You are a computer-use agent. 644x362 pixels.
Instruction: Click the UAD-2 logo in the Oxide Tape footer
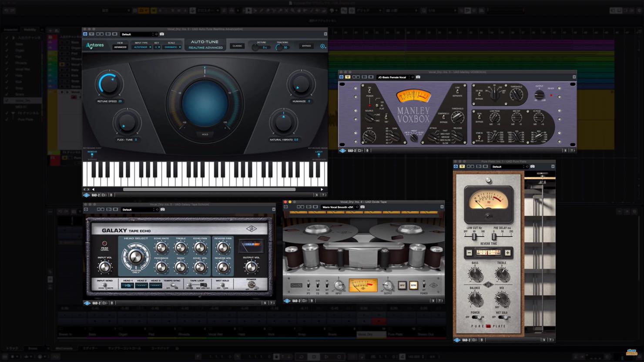click(x=287, y=301)
